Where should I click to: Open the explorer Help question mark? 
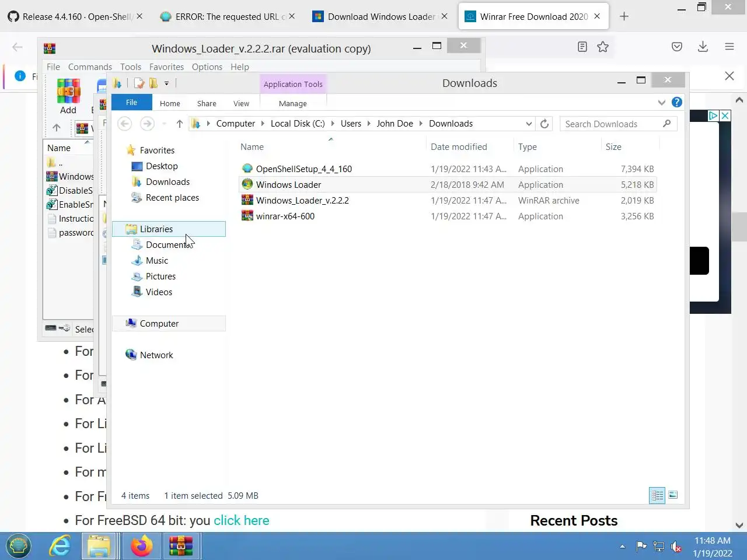677,103
